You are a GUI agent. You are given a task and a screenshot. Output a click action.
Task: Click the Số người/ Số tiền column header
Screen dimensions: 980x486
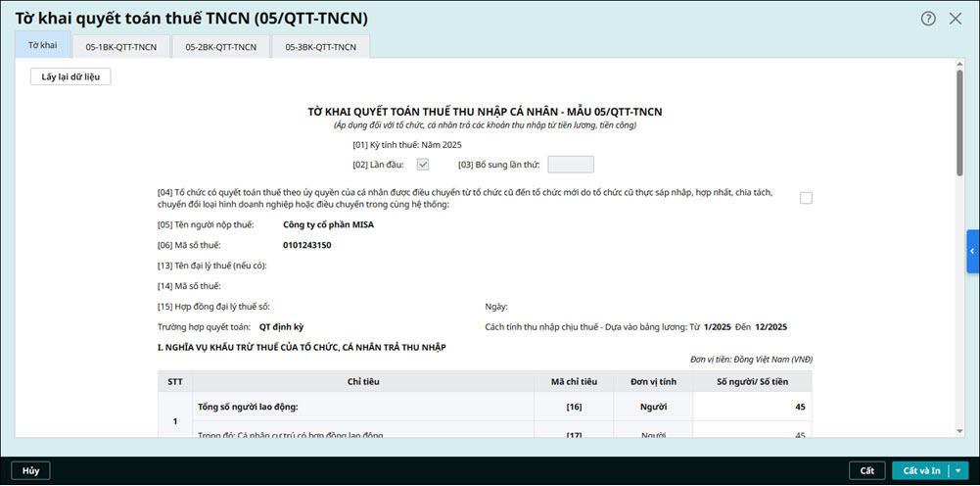[x=752, y=381]
